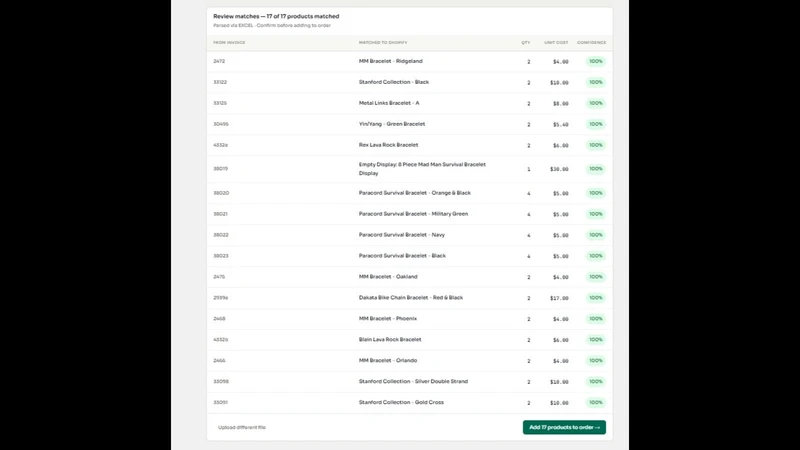Select Paracord Survival Bracelet - Black
This screenshot has height=450, width=800.
(x=402, y=256)
